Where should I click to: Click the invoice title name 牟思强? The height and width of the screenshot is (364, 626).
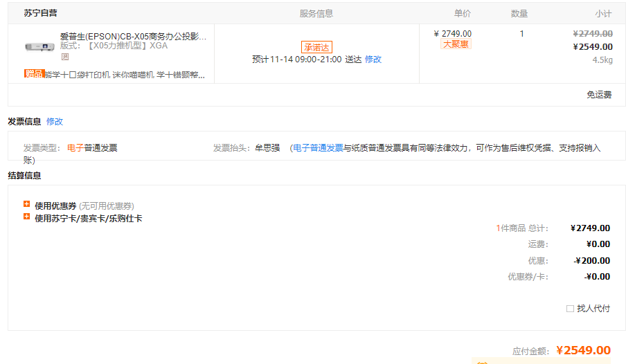(267, 148)
